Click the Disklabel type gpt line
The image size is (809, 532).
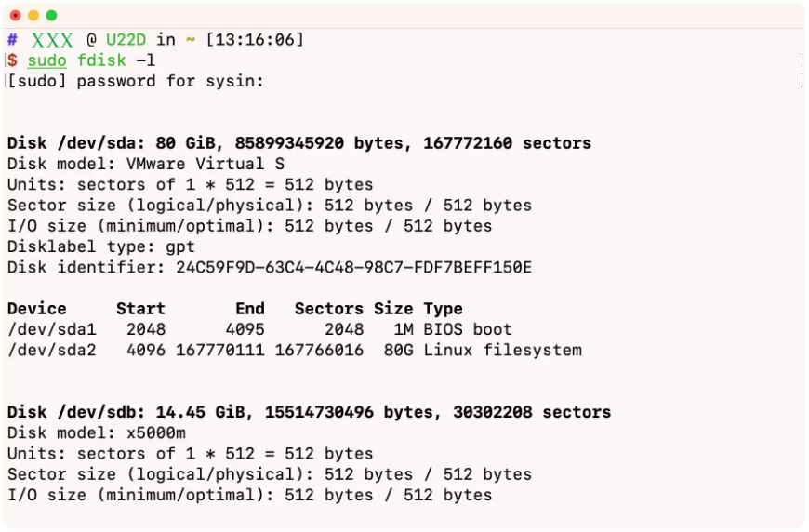[101, 246]
